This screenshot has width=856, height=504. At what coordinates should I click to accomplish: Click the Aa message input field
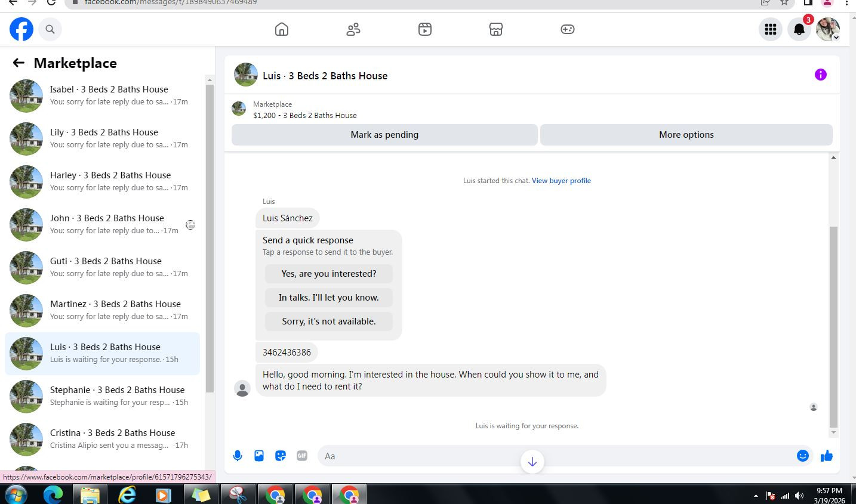pyautogui.click(x=555, y=456)
